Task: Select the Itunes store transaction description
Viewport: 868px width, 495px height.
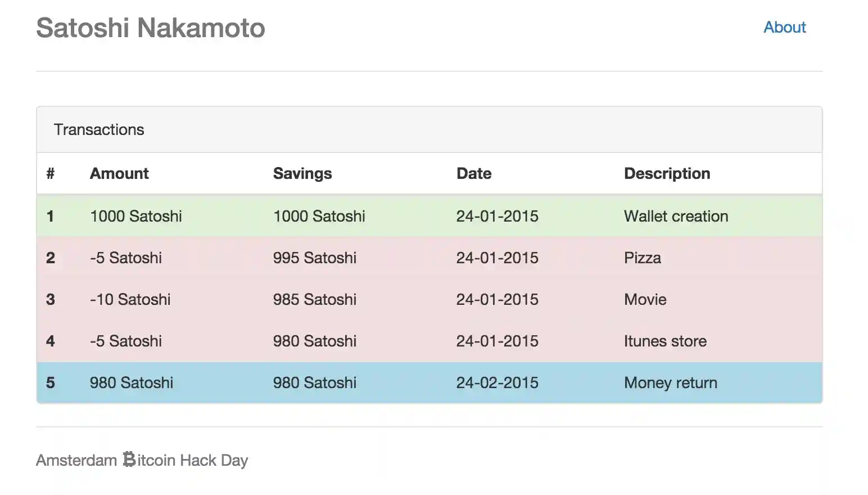Action: coord(665,341)
